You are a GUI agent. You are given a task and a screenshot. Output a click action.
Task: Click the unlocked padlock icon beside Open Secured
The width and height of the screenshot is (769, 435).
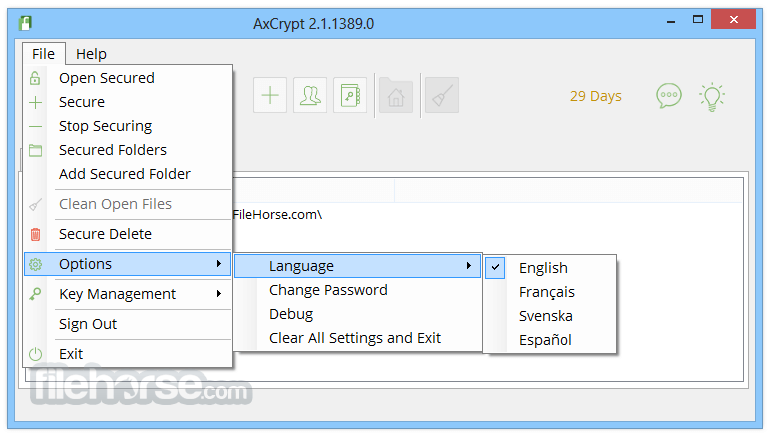(35, 78)
